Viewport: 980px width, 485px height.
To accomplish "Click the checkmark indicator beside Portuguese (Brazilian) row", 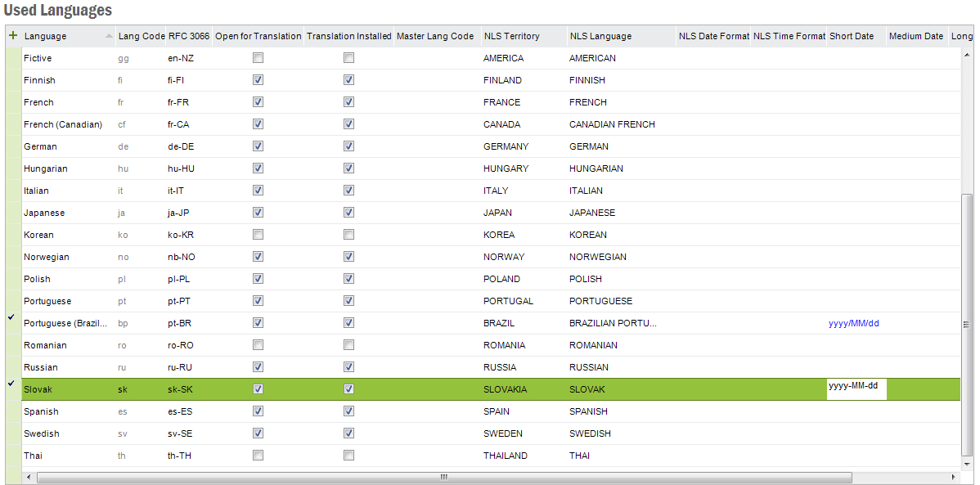I will [x=11, y=317].
